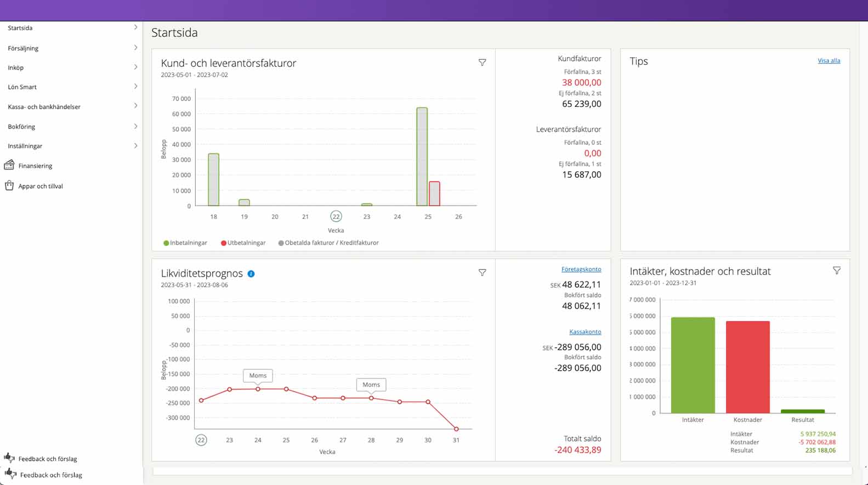Click the Appar och tillval label

[41, 186]
